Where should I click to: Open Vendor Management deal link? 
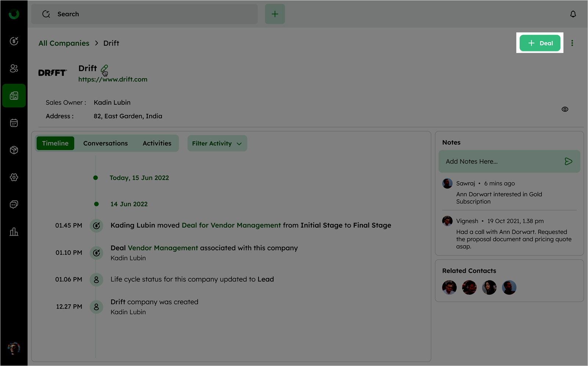pyautogui.click(x=163, y=248)
